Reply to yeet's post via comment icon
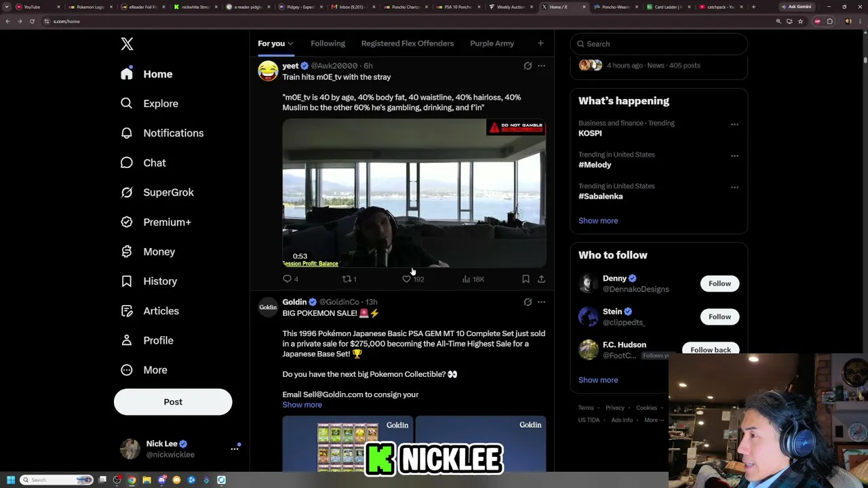The width and height of the screenshot is (868, 488). (x=287, y=279)
